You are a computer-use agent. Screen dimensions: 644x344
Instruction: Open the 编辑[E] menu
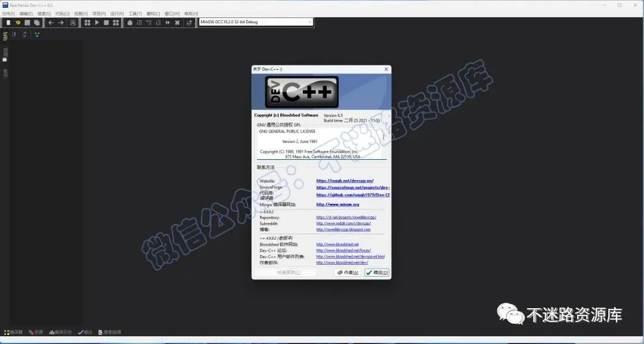point(26,14)
